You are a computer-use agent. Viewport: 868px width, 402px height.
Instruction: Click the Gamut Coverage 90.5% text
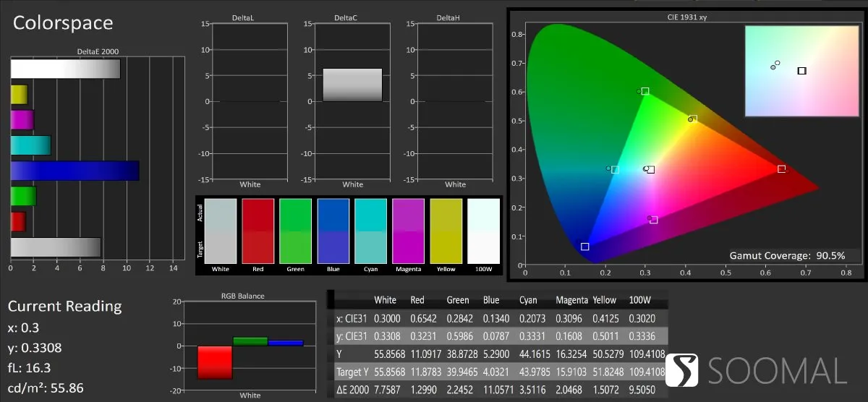[x=787, y=256]
